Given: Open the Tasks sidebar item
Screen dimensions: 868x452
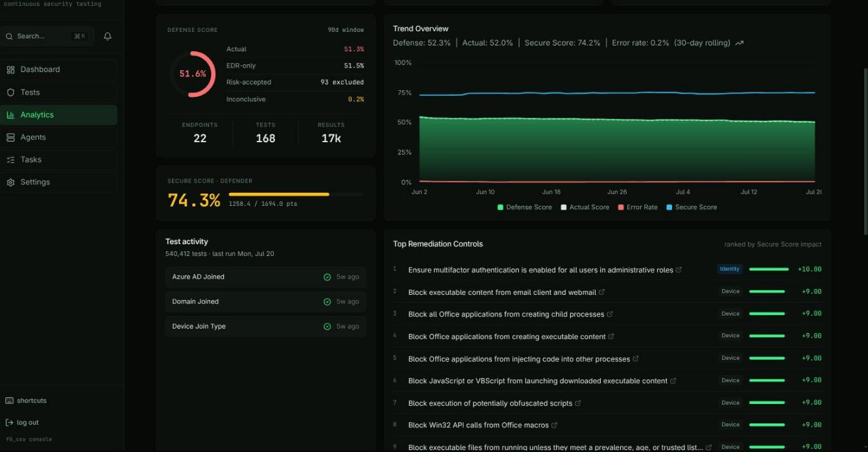Looking at the screenshot, I should point(58,160).
